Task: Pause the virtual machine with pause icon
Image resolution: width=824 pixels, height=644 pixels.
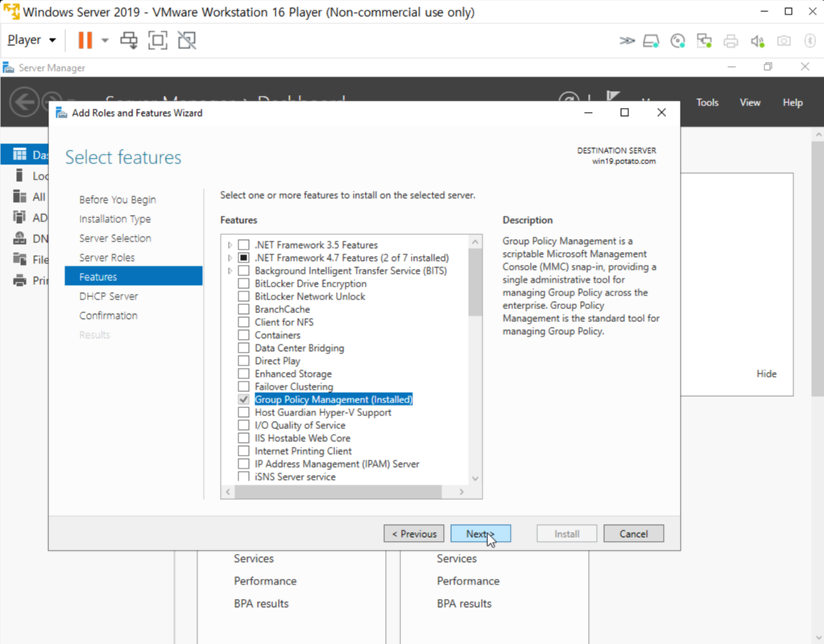Action: pyautogui.click(x=85, y=40)
